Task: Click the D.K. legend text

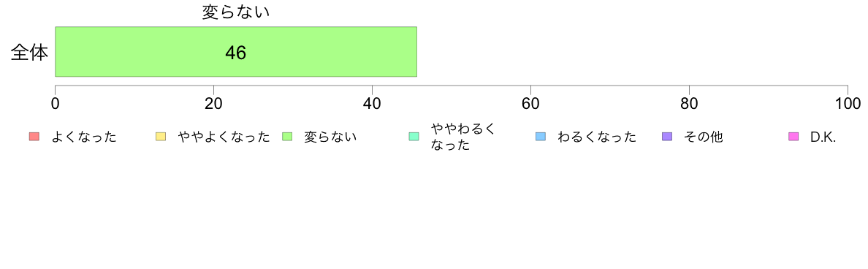Action: [x=823, y=137]
